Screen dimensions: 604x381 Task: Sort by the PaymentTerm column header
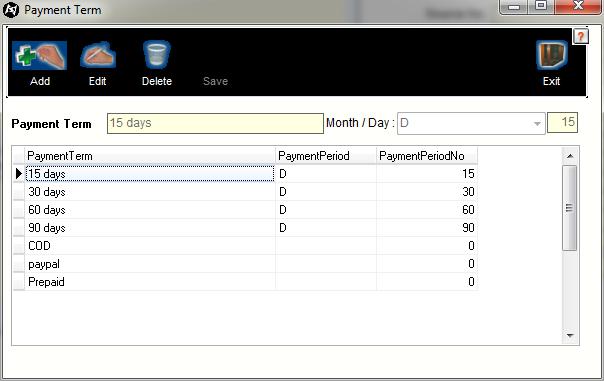coord(150,156)
